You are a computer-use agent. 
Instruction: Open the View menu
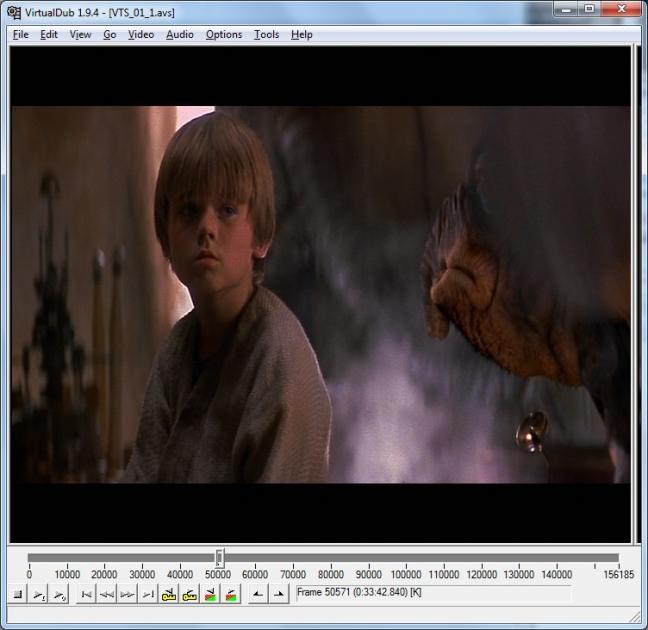click(81, 35)
